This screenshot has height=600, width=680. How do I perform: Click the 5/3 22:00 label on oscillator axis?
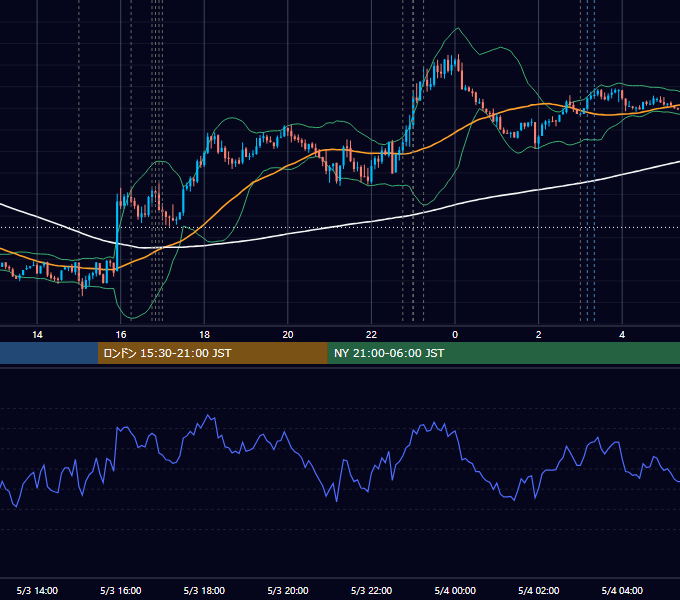(x=371, y=590)
